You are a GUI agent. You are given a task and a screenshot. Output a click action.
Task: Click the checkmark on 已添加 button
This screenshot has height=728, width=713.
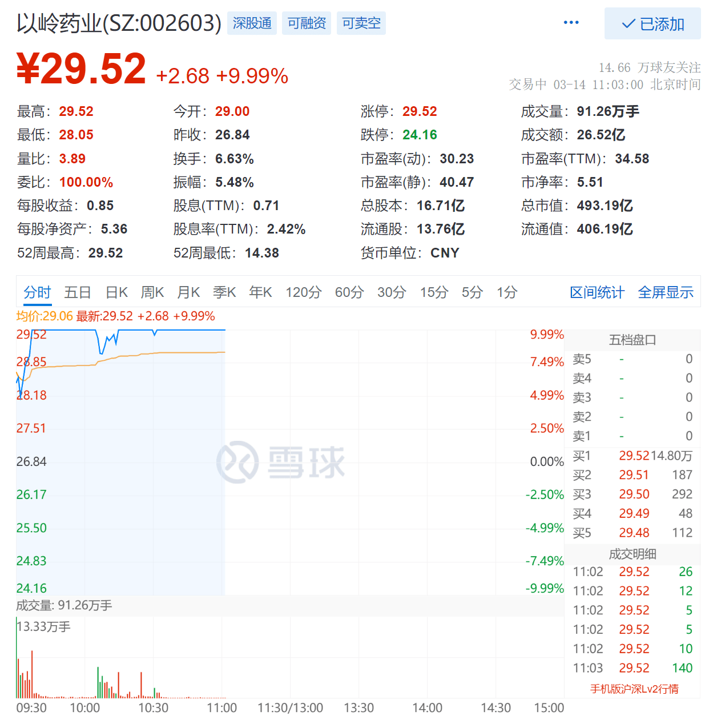627,24
